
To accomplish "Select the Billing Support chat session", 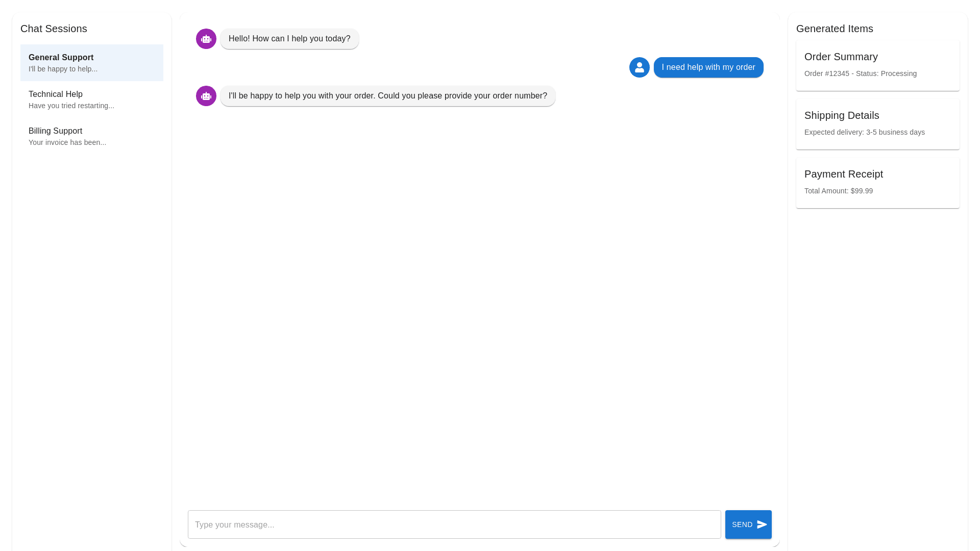I will [92, 136].
